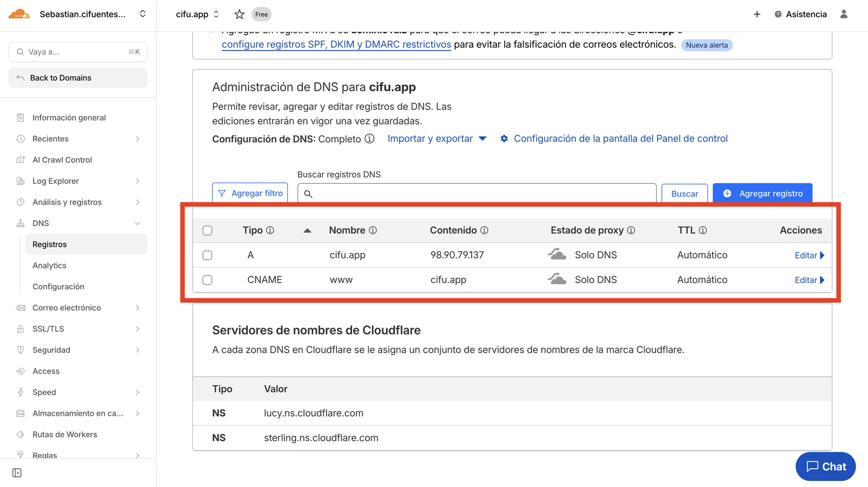Check the A record cifu.app checkbox
The height and width of the screenshot is (487, 868).
pos(207,255)
